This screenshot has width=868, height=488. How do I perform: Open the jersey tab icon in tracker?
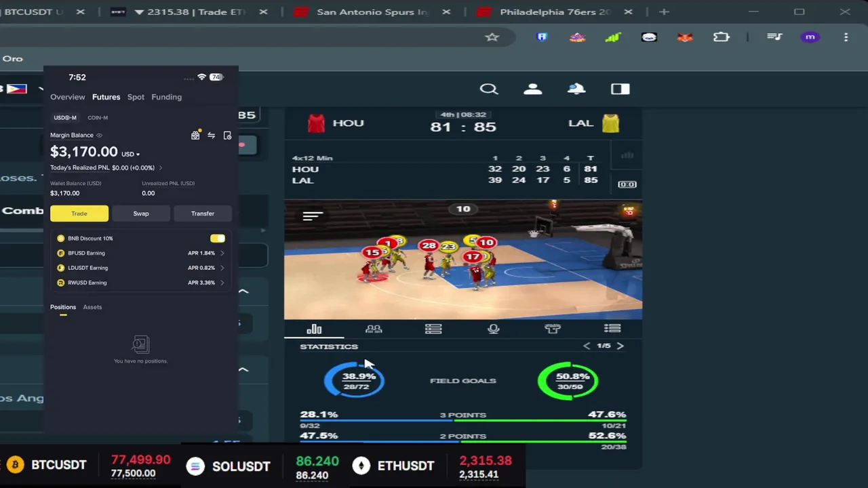coord(553,329)
